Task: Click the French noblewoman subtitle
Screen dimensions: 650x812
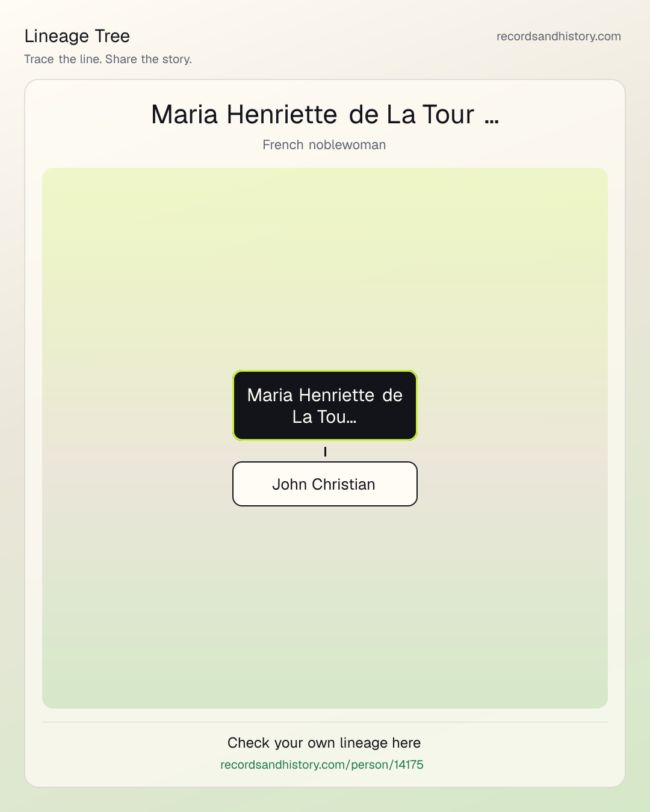Action: tap(324, 145)
